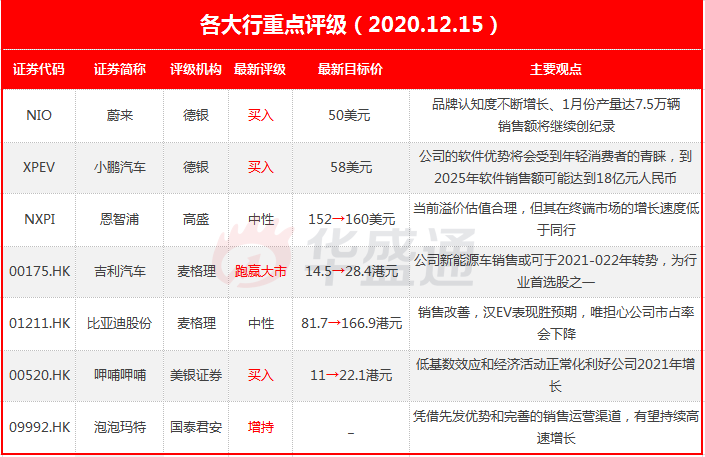Click the 09992.HK ticker code
The width and height of the screenshot is (705, 457).
(x=40, y=427)
